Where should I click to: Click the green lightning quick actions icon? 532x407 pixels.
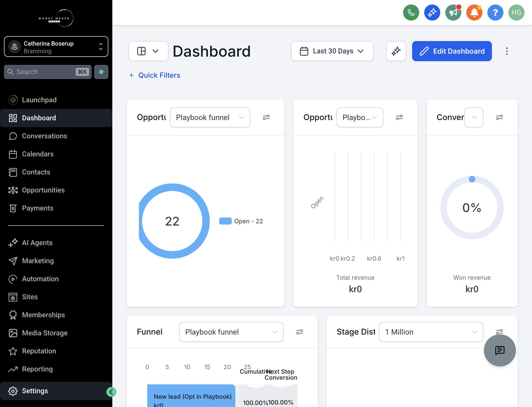[x=101, y=72]
